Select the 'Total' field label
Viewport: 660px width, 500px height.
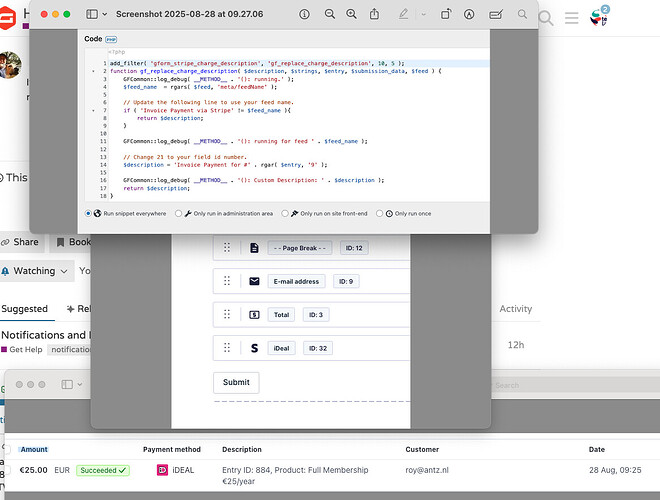(281, 314)
